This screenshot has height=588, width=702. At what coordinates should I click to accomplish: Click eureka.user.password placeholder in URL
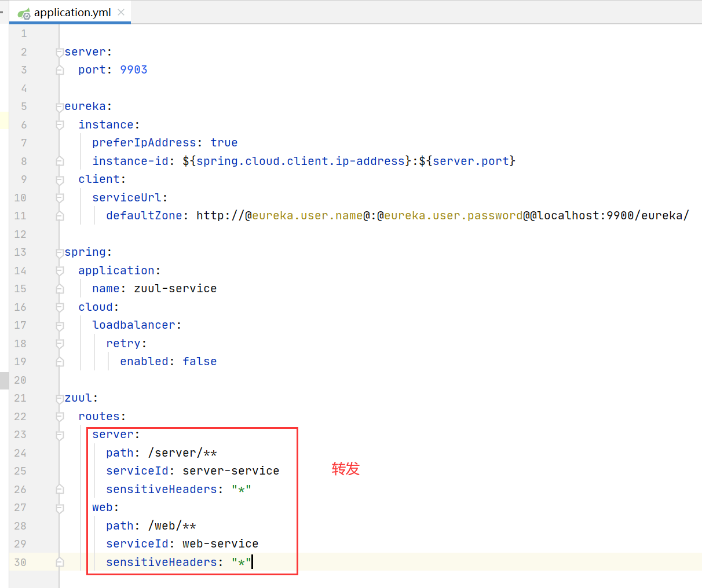tap(453, 216)
